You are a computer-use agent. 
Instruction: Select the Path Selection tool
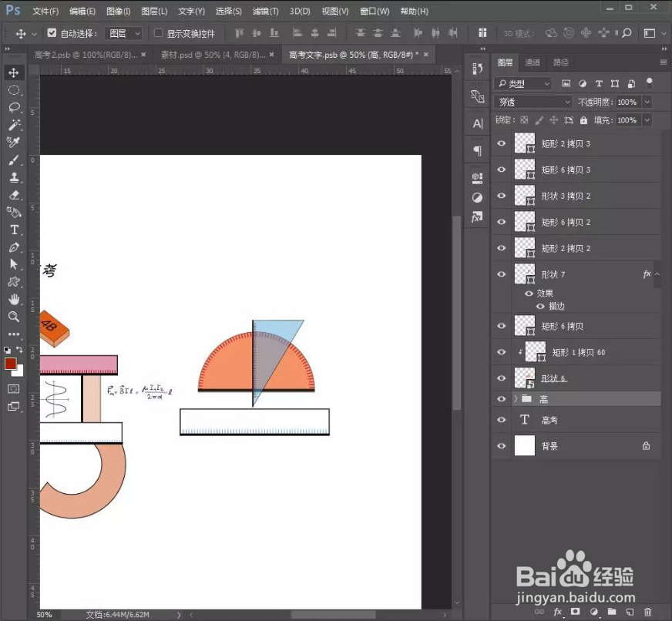14,264
